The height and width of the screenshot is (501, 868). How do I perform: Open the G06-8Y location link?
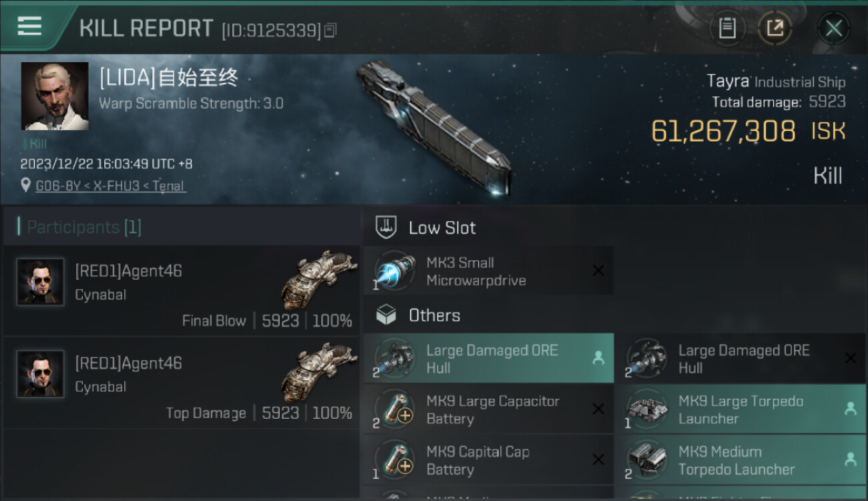(111, 186)
